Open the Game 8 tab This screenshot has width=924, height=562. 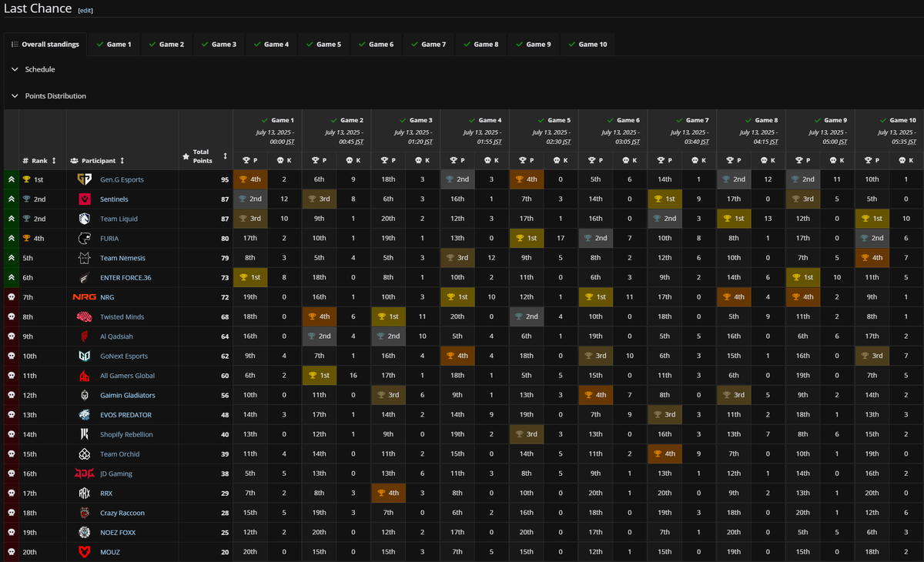point(480,45)
